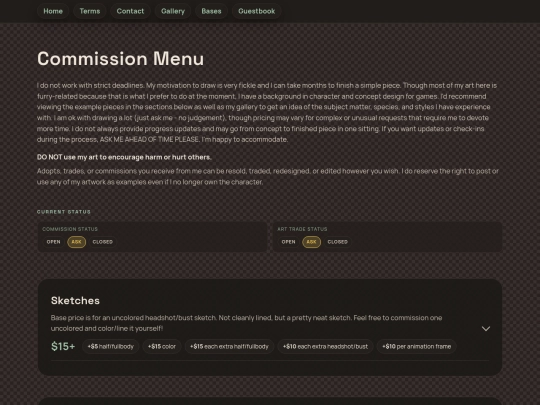This screenshot has height=405, width=540.
Task: Click the +$15 each extra half/fullbody tag
Action: (229, 346)
